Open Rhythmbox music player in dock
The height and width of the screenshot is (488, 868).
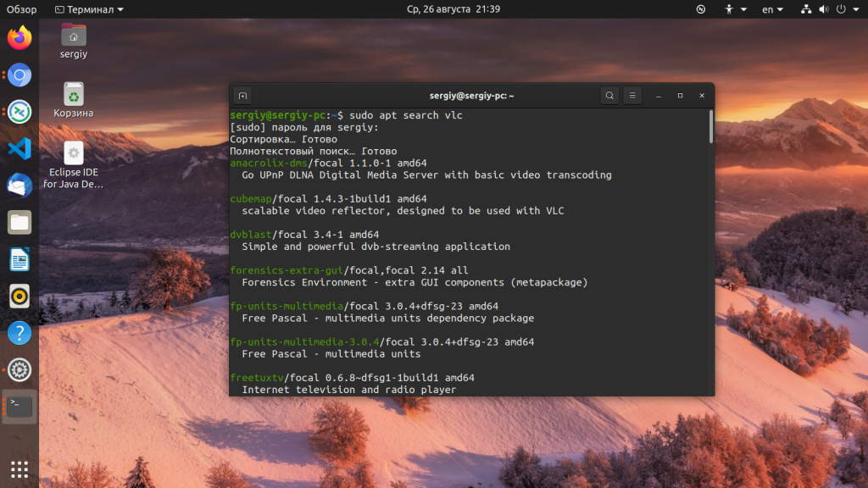click(x=19, y=296)
